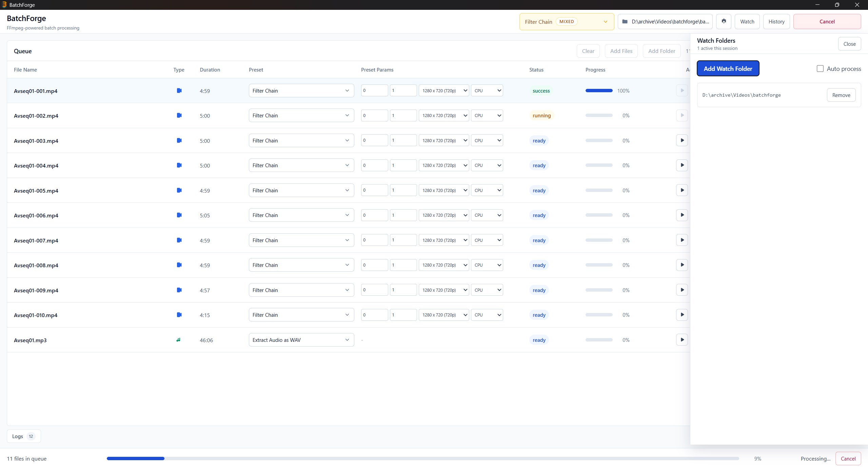Change Extract Audio as WAV preset for Avseq01.mp3

(x=301, y=340)
